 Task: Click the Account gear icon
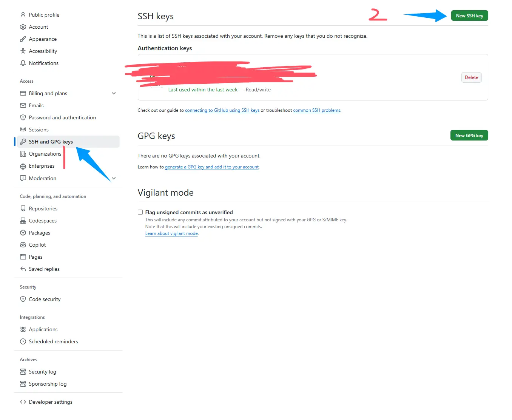(23, 27)
